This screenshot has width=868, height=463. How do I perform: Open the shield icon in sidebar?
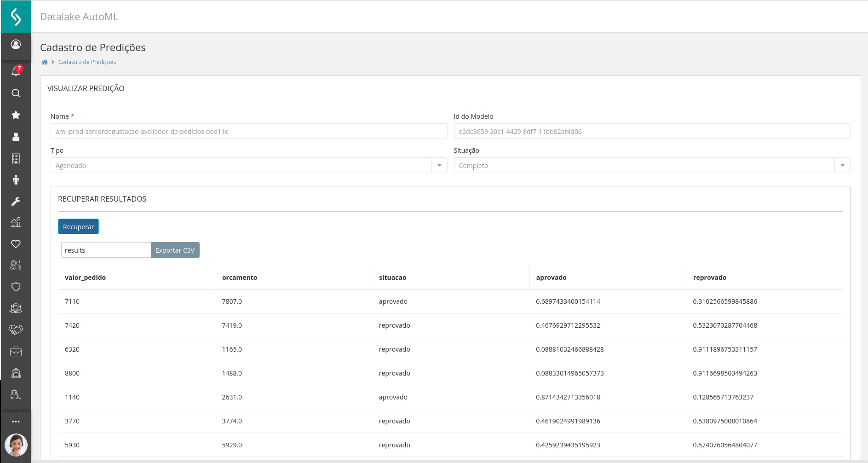tap(16, 287)
